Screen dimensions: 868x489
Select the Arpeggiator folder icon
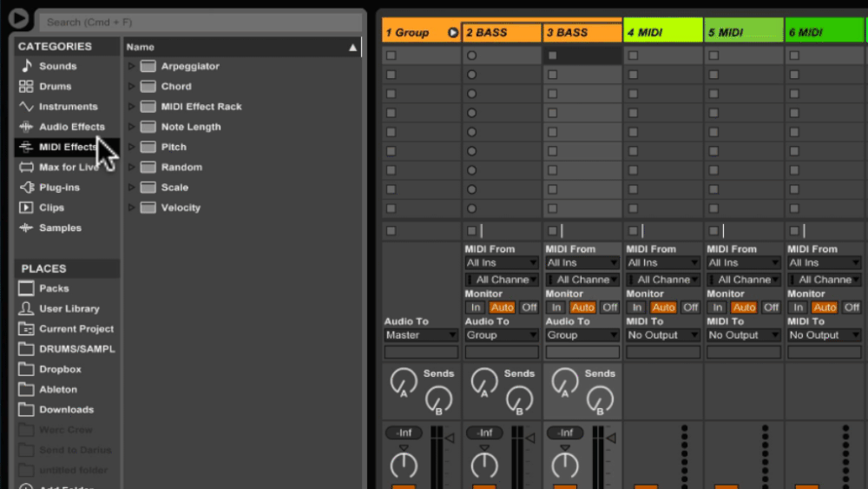tap(148, 67)
